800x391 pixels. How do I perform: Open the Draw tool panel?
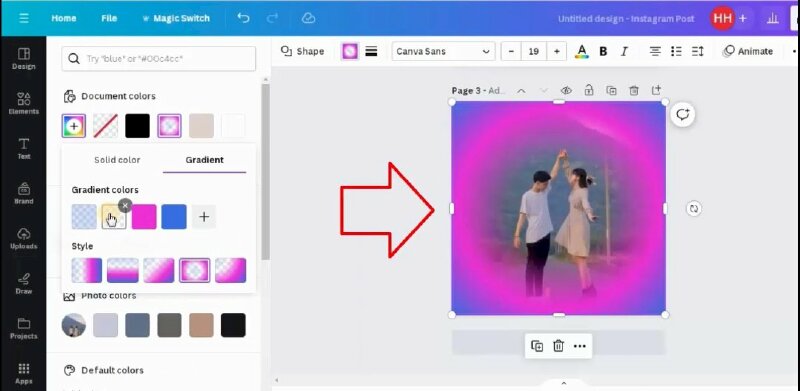23,283
